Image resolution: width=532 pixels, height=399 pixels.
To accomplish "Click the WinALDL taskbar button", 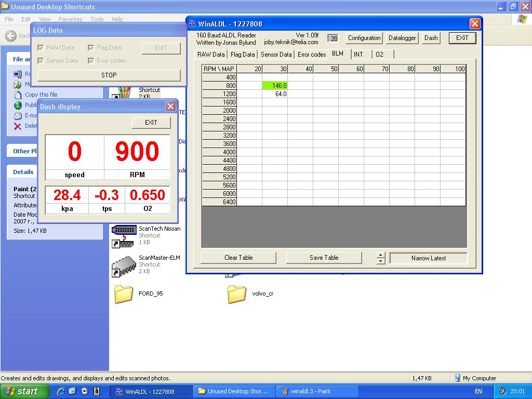I will (x=151, y=391).
